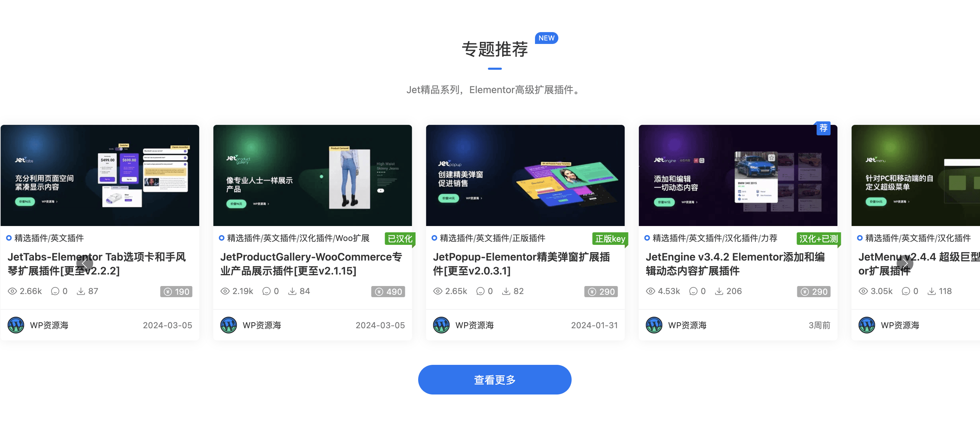The width and height of the screenshot is (980, 436).
Task: Click the JetPopup plugin thumbnail
Action: (525, 175)
